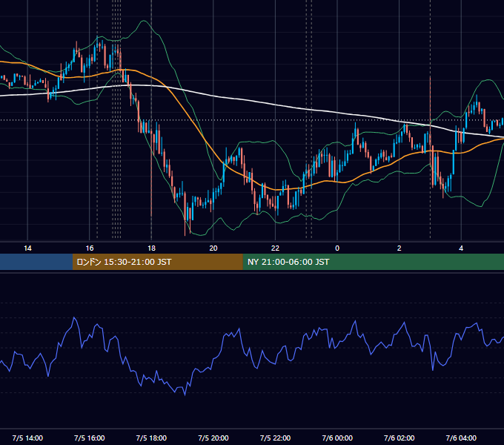This screenshot has width=504, height=445.
Task: Click the blue session bar before London
Action: point(36,262)
